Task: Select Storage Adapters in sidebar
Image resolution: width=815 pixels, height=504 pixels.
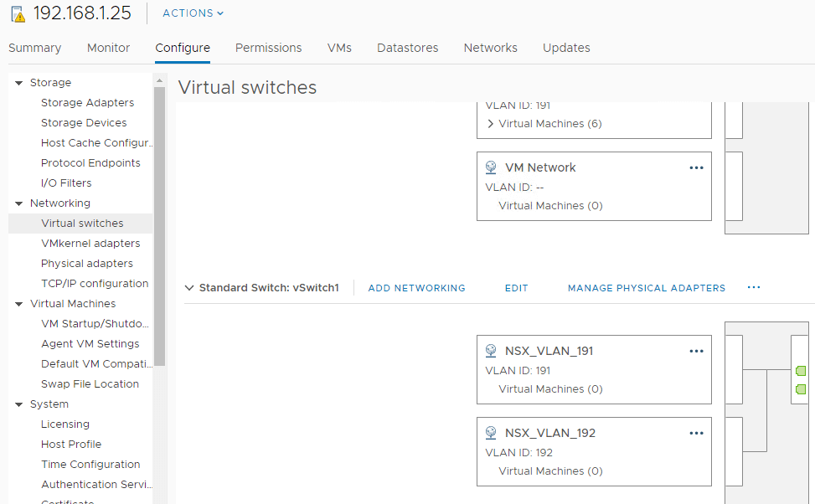Action: (x=87, y=103)
